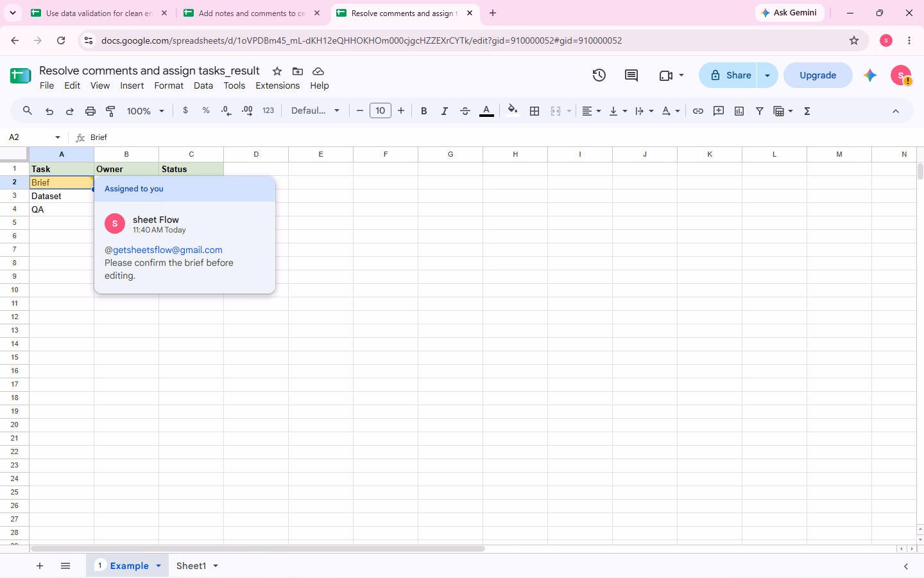Click the Upgrade button
The image size is (924, 578).
click(818, 75)
